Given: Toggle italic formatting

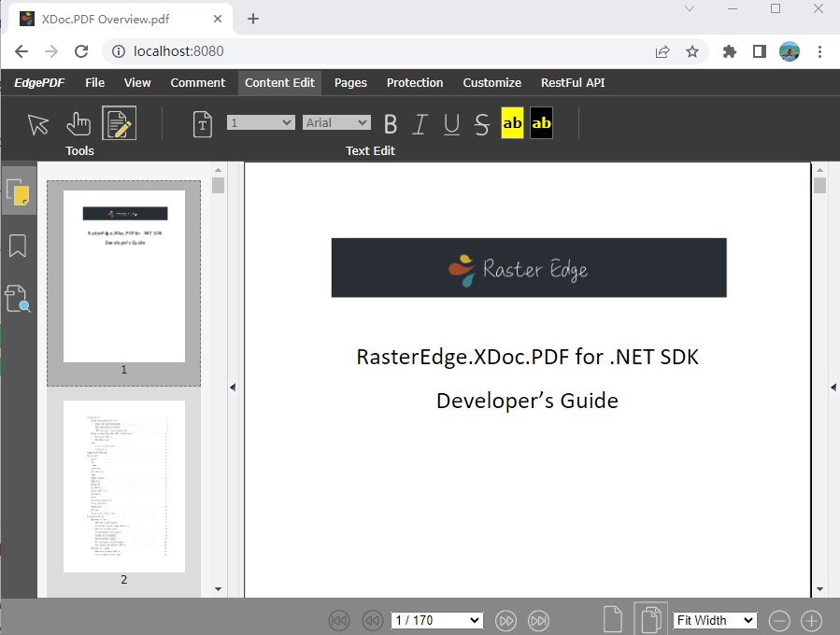Looking at the screenshot, I should (420, 122).
